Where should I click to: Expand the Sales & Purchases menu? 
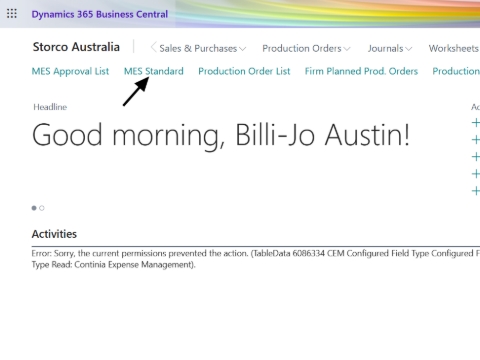(x=202, y=48)
